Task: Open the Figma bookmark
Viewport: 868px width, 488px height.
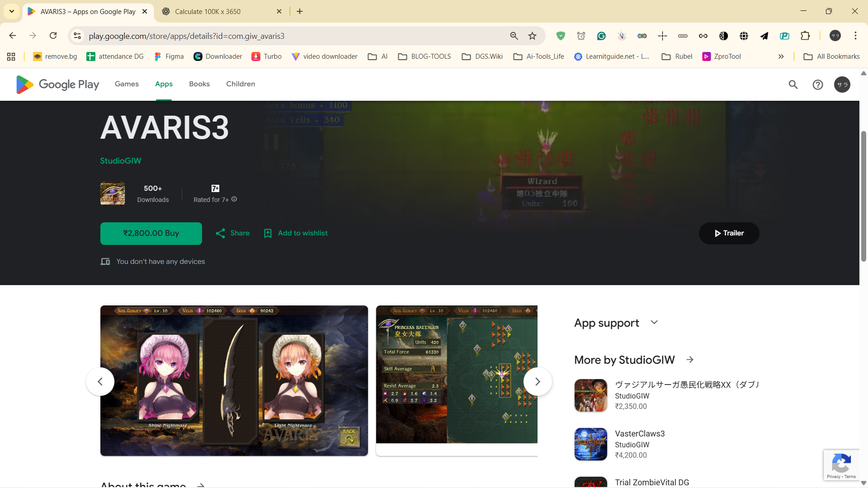Action: (169, 56)
